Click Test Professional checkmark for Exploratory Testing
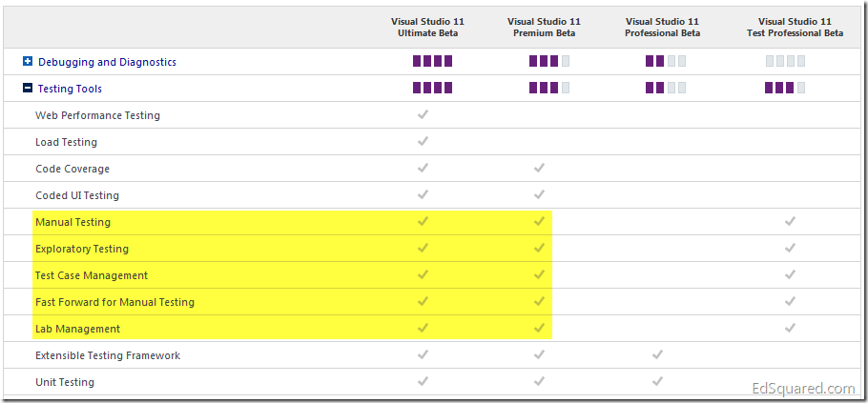Screen dimensions: 868x403 pyautogui.click(x=790, y=248)
